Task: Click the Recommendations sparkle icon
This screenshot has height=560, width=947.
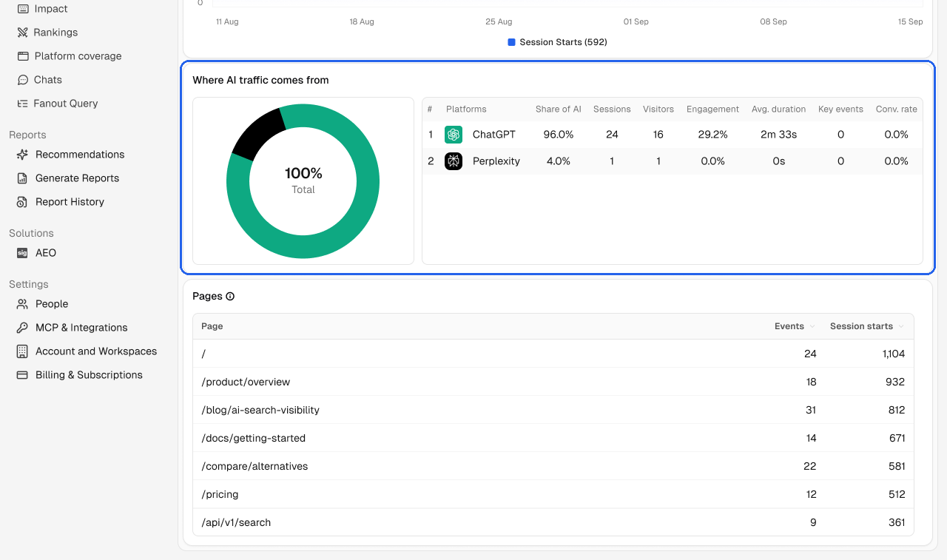Action: [22, 155]
